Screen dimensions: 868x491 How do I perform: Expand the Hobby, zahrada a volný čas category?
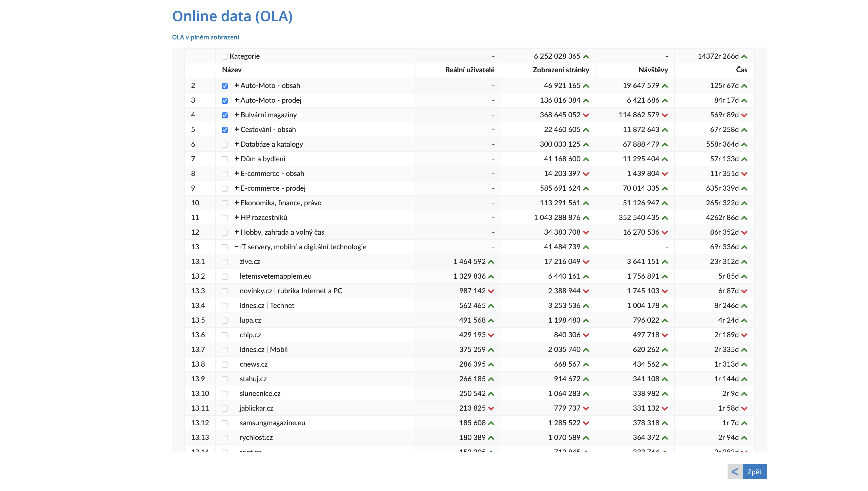236,232
